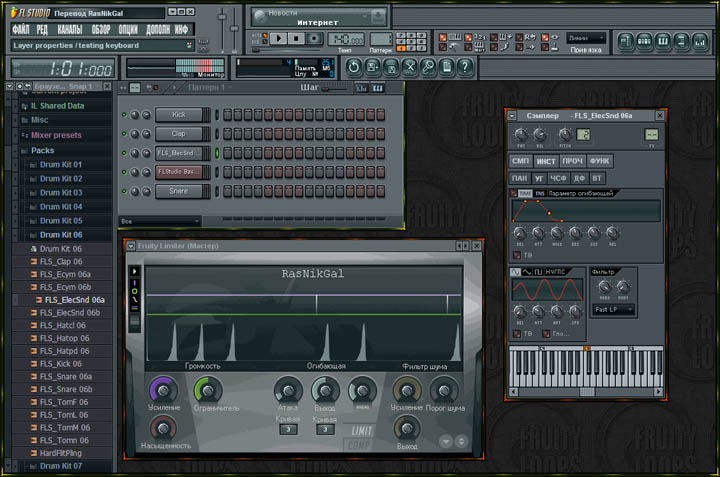Expand the IL Shared Data folder

(x=57, y=106)
